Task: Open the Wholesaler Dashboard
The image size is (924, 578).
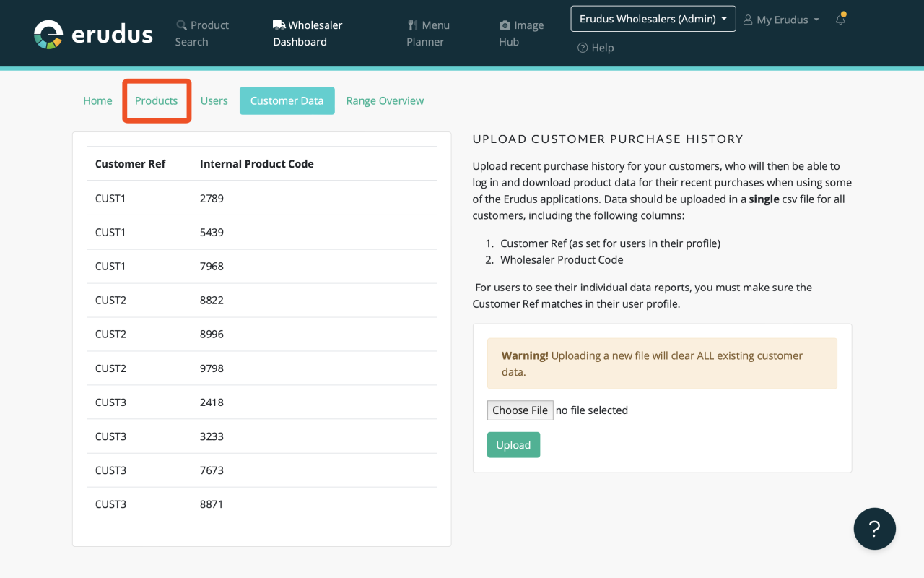Action: (308, 33)
